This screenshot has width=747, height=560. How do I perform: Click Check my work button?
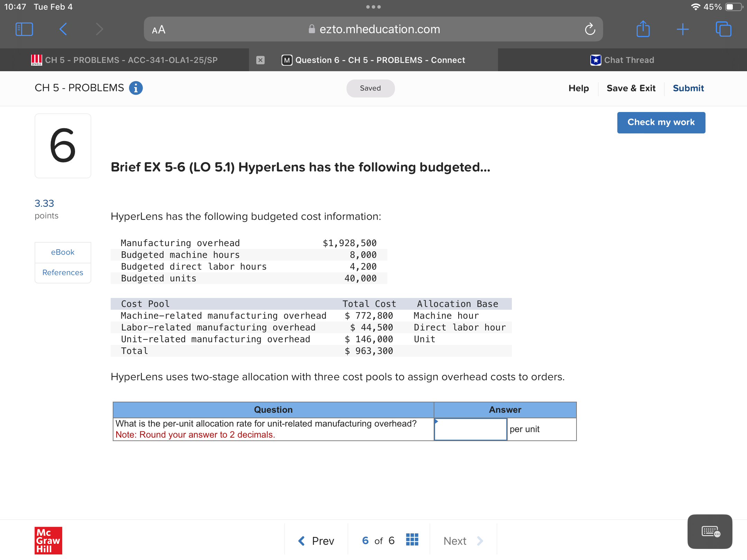pos(661,122)
